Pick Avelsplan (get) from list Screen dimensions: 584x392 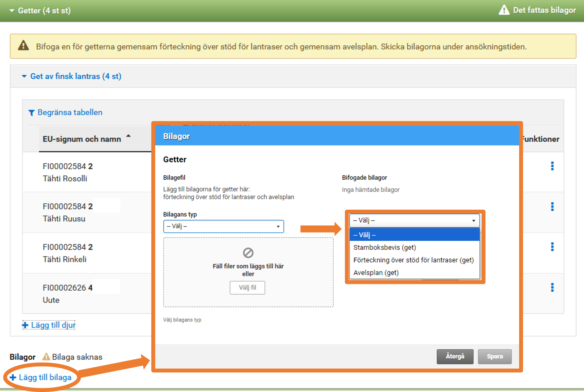pyautogui.click(x=376, y=272)
